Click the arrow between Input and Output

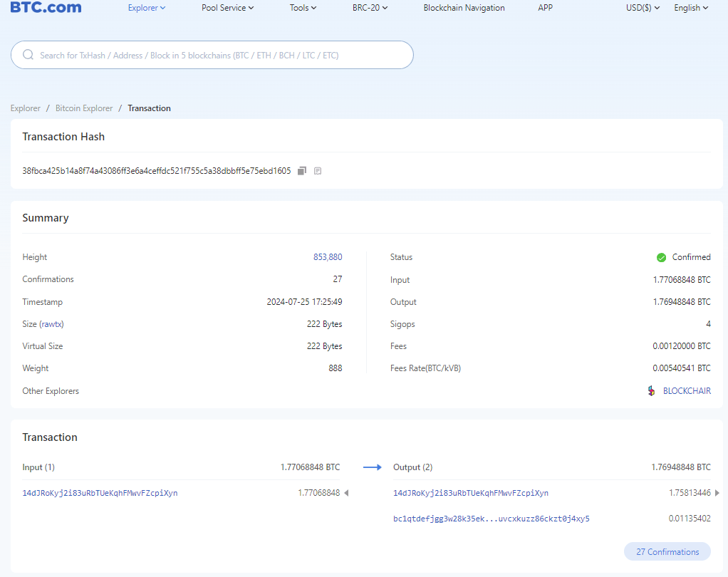tap(372, 467)
